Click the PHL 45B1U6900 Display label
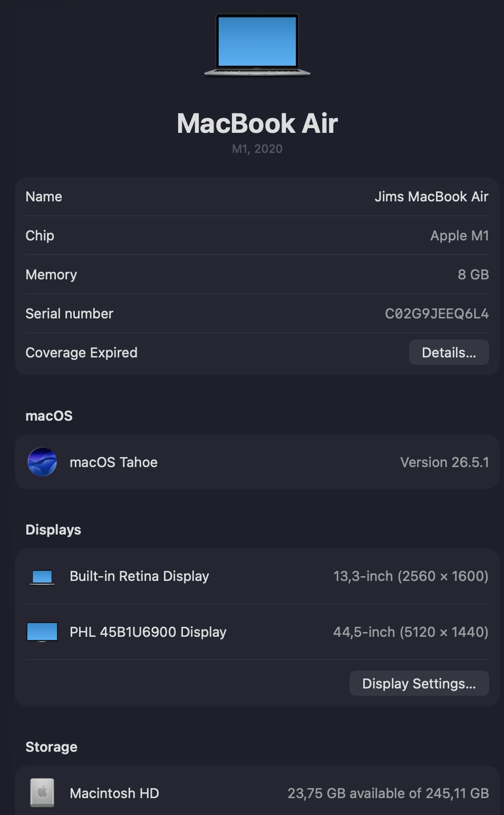 (x=148, y=632)
